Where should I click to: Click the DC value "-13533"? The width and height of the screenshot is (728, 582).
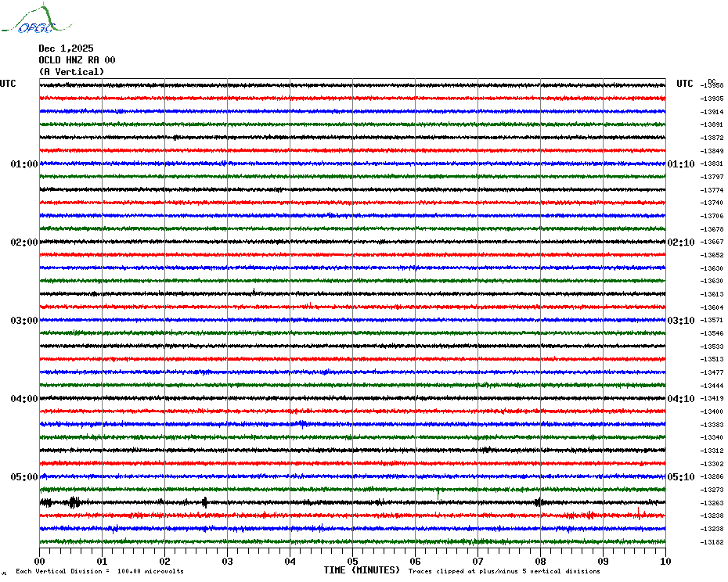[x=712, y=347]
